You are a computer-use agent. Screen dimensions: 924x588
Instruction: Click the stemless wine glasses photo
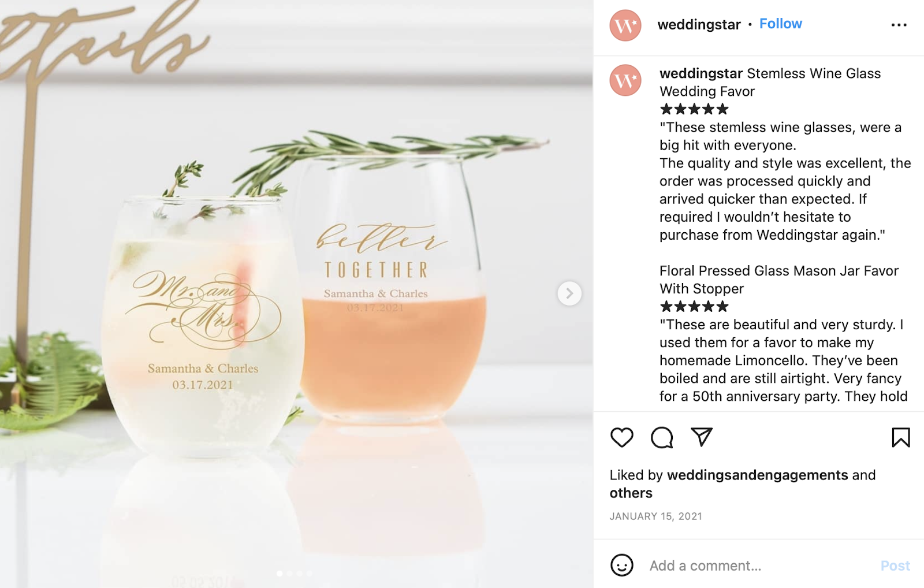pyautogui.click(x=296, y=294)
